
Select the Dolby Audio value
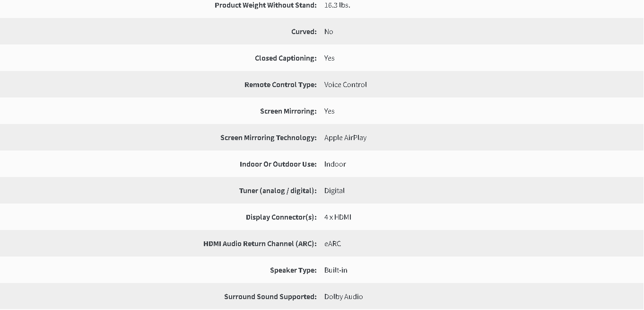click(x=344, y=297)
